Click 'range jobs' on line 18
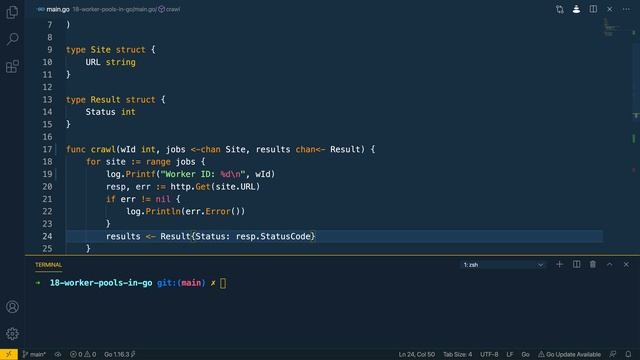The width and height of the screenshot is (640, 360). [x=170, y=162]
